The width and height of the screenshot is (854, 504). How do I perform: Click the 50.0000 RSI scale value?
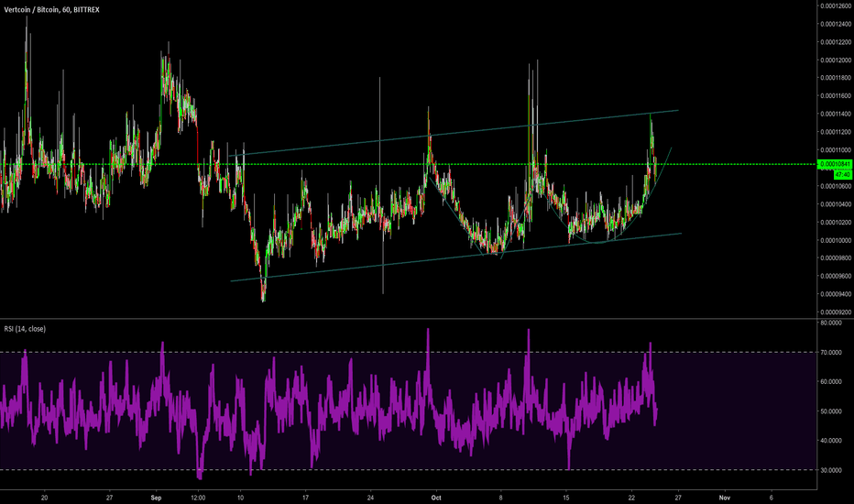[831, 411]
